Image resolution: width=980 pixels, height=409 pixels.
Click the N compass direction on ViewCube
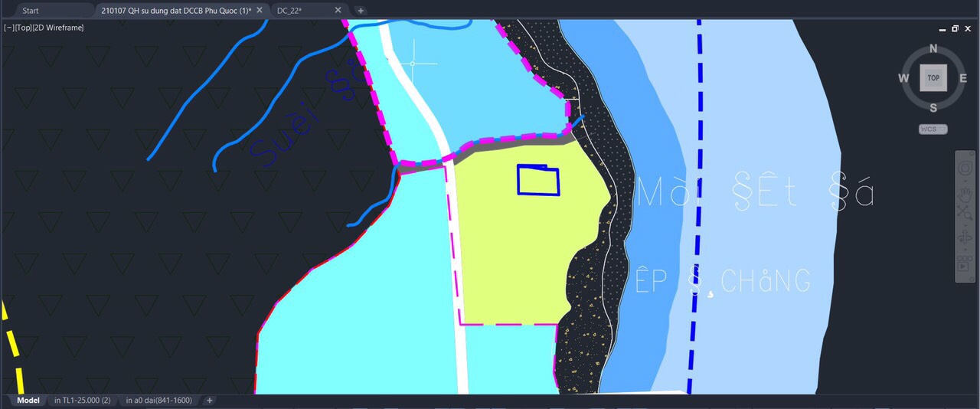coord(933,49)
